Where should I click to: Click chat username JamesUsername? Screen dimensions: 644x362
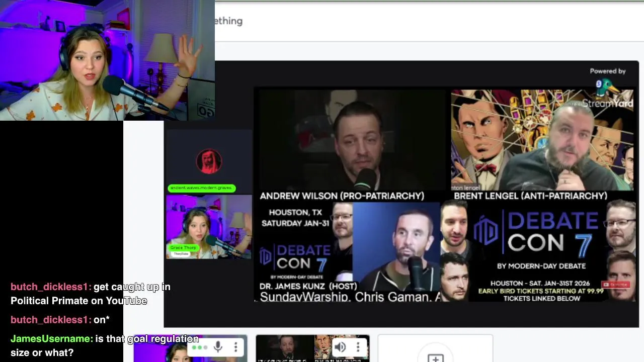[51, 339]
